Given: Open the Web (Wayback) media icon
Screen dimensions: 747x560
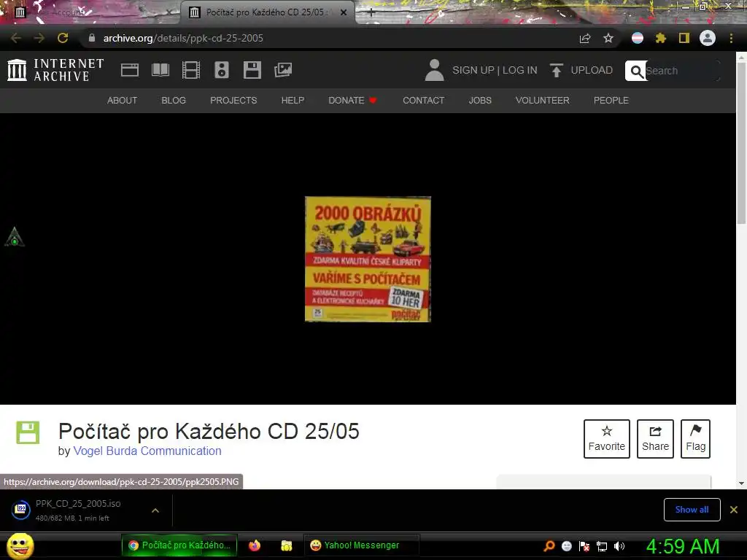Looking at the screenshot, I should pyautogui.click(x=130, y=70).
